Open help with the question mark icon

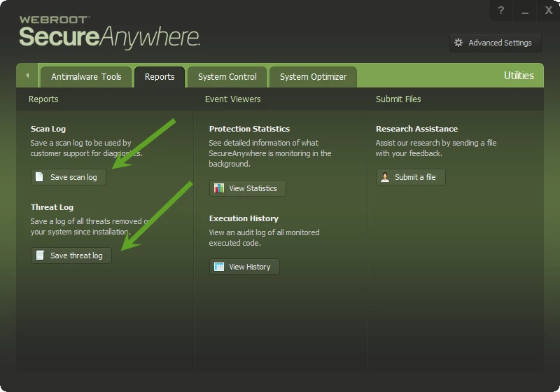coord(501,10)
